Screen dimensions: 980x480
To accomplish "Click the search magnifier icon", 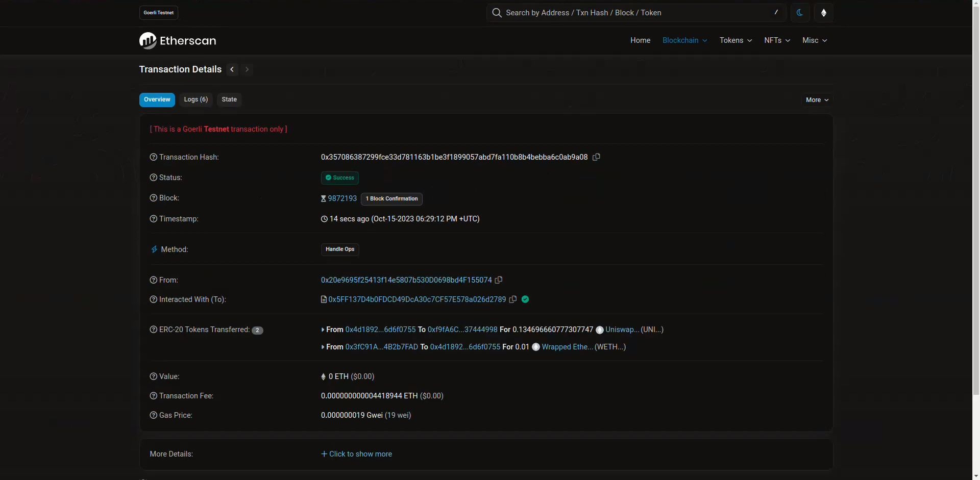I will 497,13.
